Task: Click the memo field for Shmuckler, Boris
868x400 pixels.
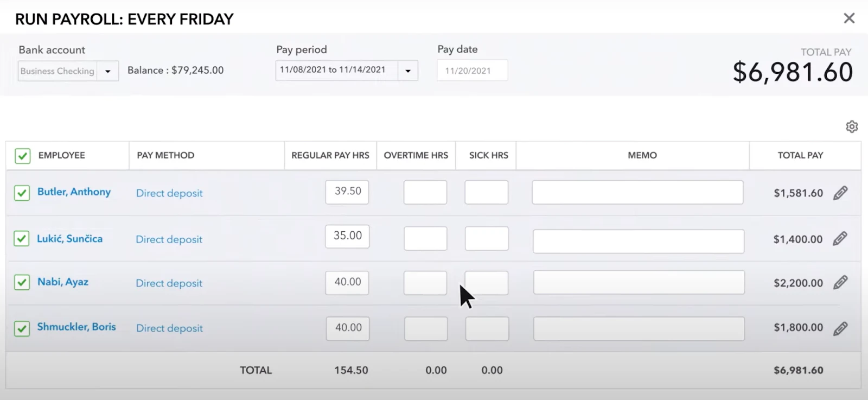Action: (639, 328)
